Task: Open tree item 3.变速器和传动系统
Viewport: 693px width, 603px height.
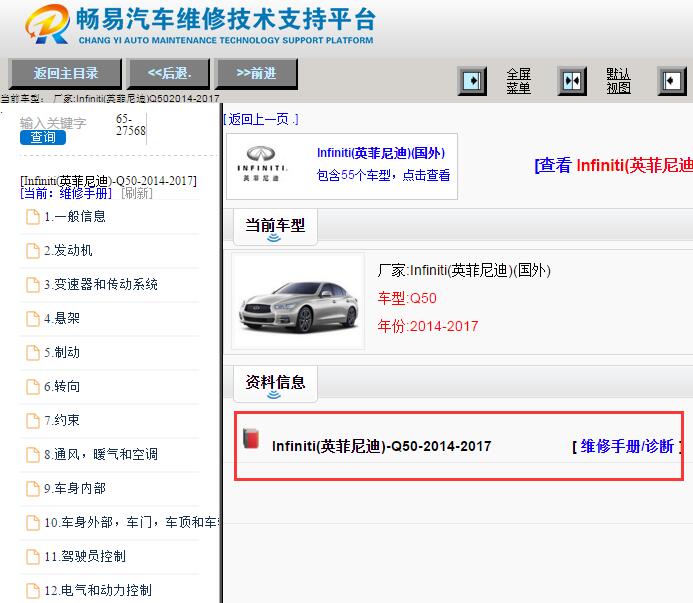Action: [101, 285]
